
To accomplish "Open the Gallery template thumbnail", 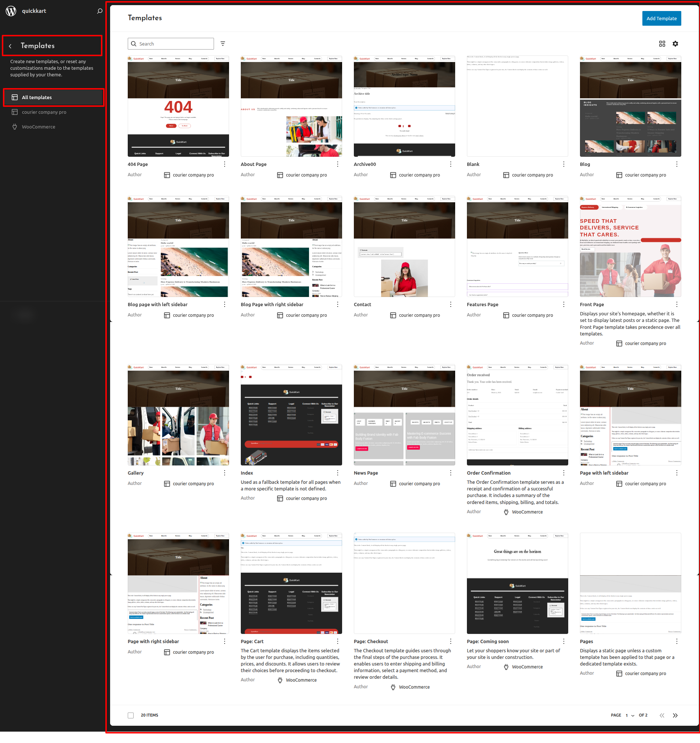I will (x=178, y=415).
